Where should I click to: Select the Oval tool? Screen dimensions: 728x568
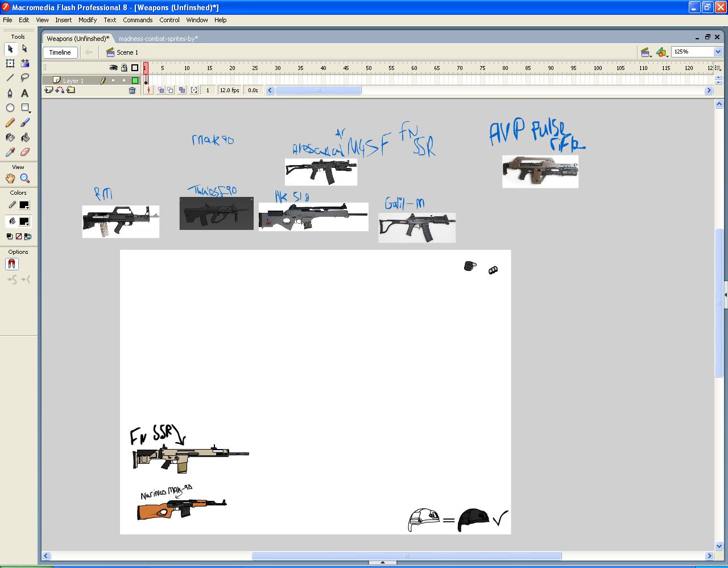(10, 108)
